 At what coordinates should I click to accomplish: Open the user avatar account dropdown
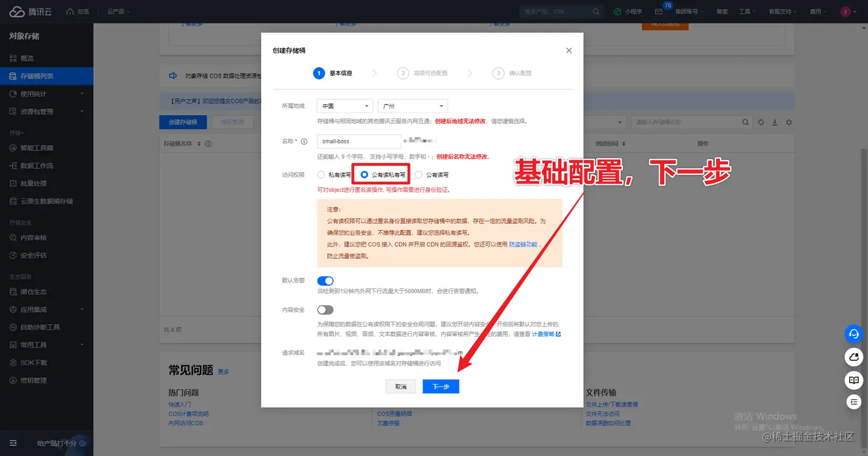[848, 11]
